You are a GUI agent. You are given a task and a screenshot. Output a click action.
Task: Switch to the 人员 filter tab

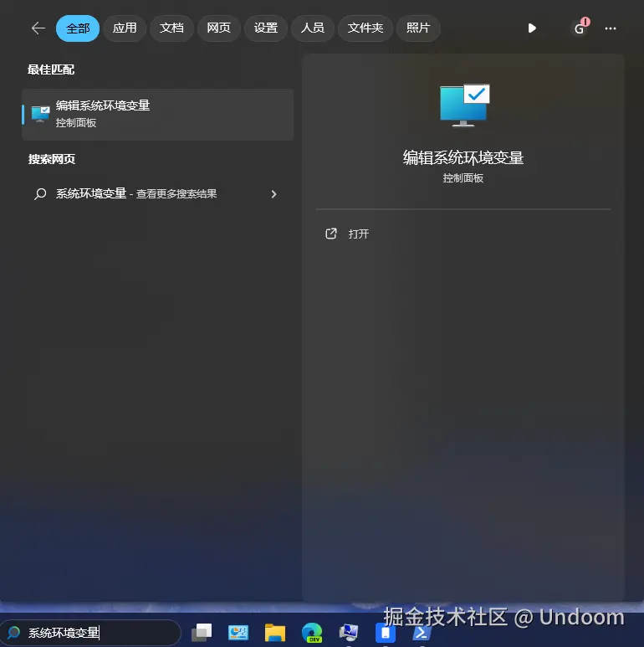[x=313, y=28]
